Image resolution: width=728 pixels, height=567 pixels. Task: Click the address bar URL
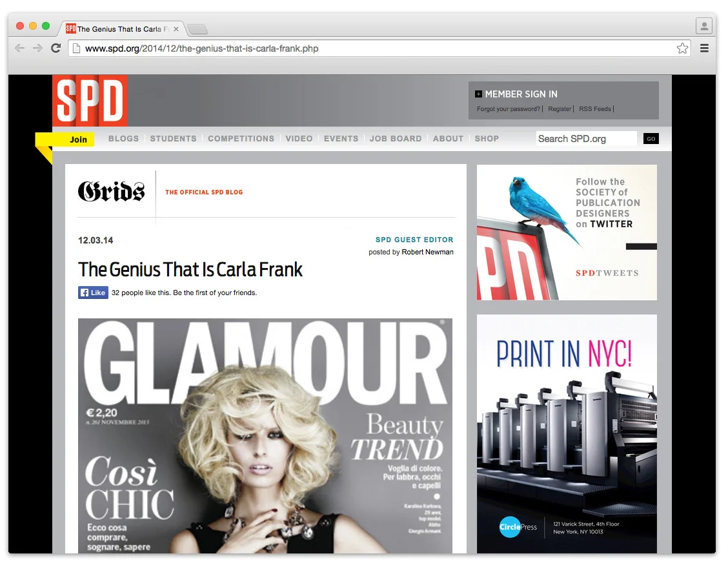click(x=201, y=48)
